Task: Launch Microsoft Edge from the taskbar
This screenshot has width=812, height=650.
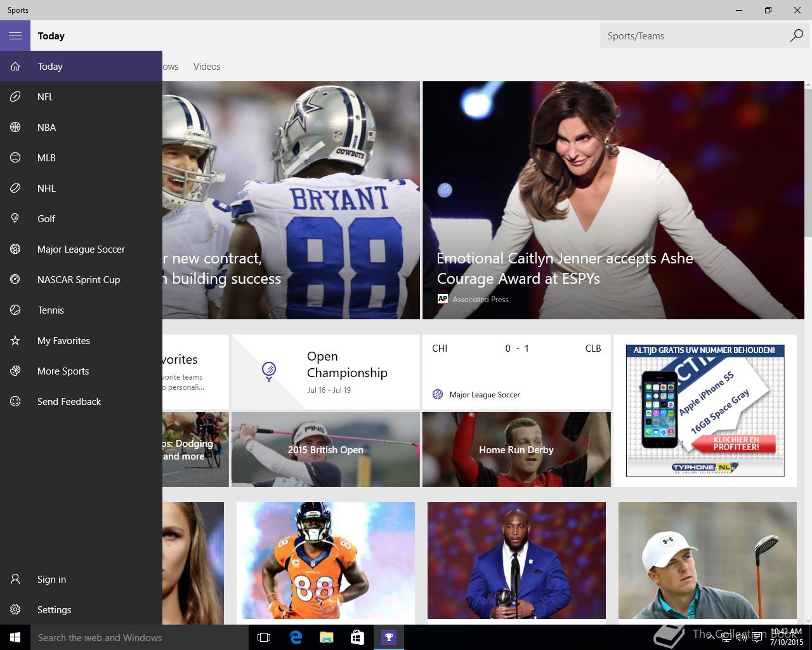Action: point(296,637)
